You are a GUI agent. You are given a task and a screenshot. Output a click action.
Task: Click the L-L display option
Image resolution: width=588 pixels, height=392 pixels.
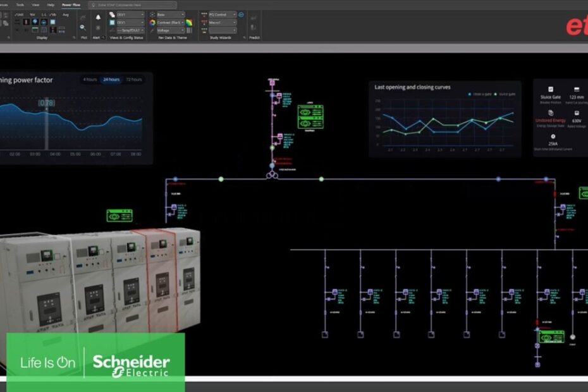tap(44, 14)
